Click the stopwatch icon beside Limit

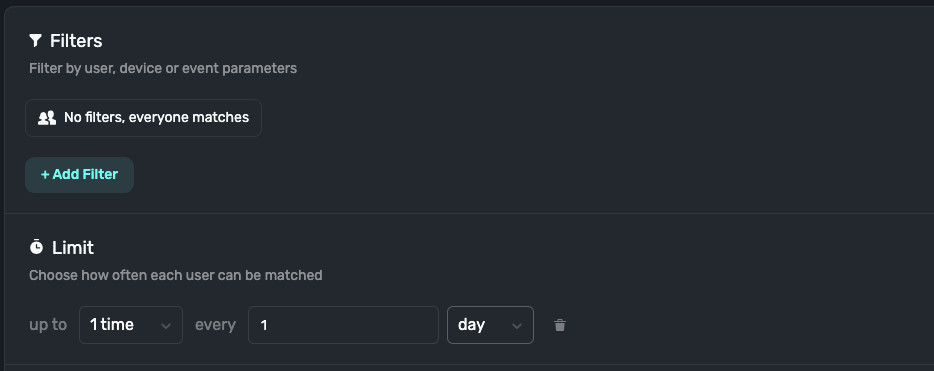(36, 247)
